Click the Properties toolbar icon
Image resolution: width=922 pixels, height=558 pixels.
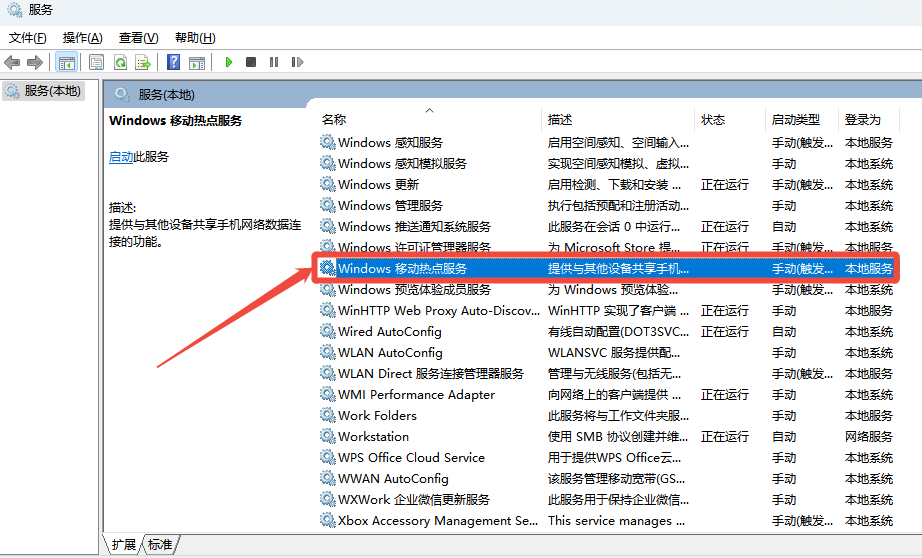click(96, 62)
